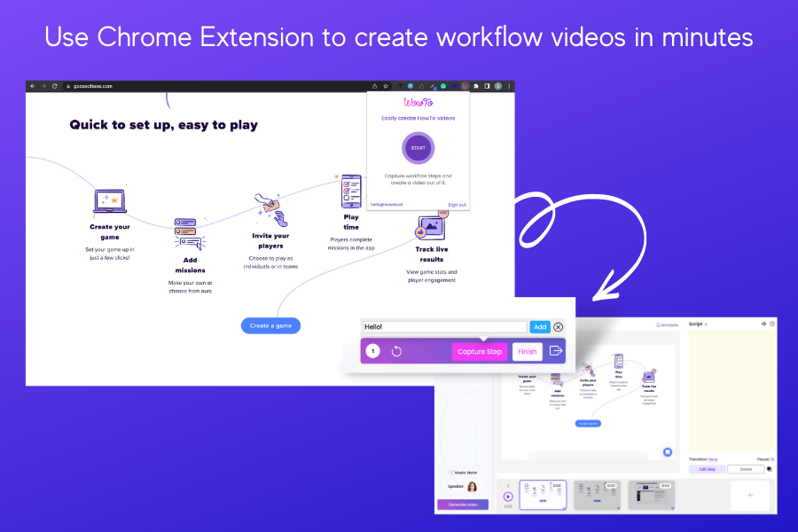798x532 pixels.
Task: Change the Pause duration setting
Action: pyautogui.click(x=772, y=459)
